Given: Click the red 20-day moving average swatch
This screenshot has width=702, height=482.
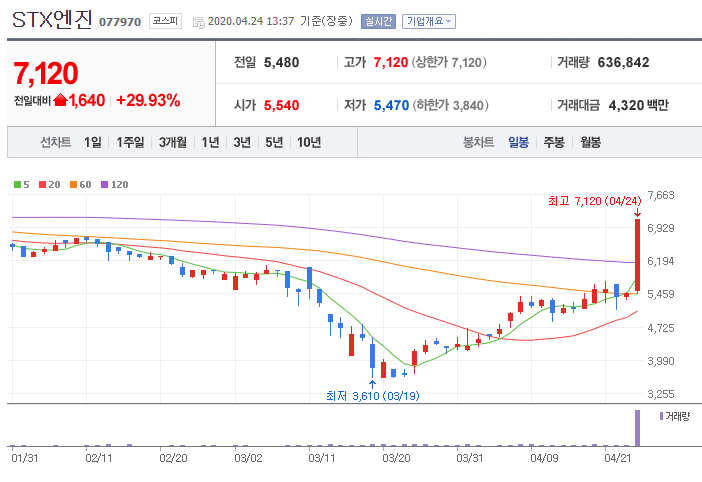Looking at the screenshot, I should click(43, 184).
